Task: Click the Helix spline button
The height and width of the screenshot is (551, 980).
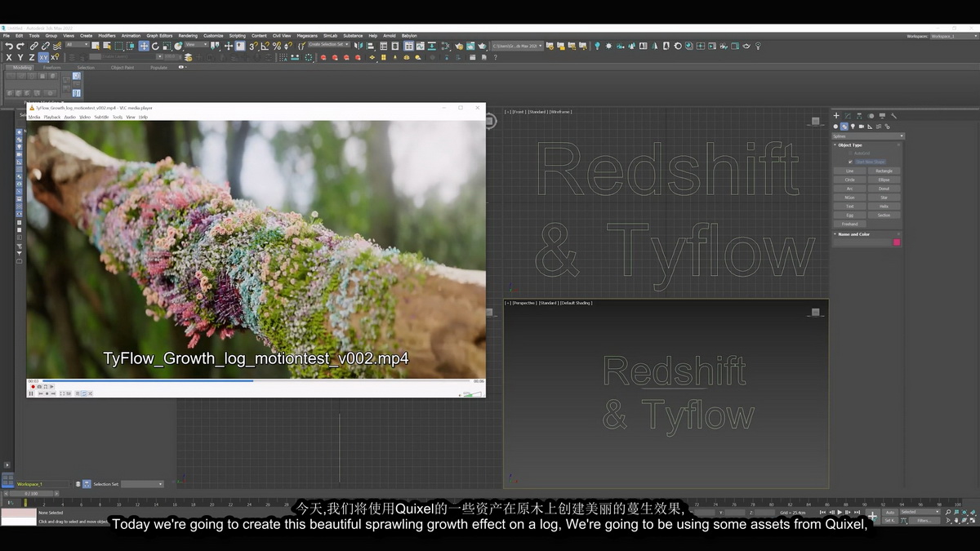Action: tap(884, 207)
